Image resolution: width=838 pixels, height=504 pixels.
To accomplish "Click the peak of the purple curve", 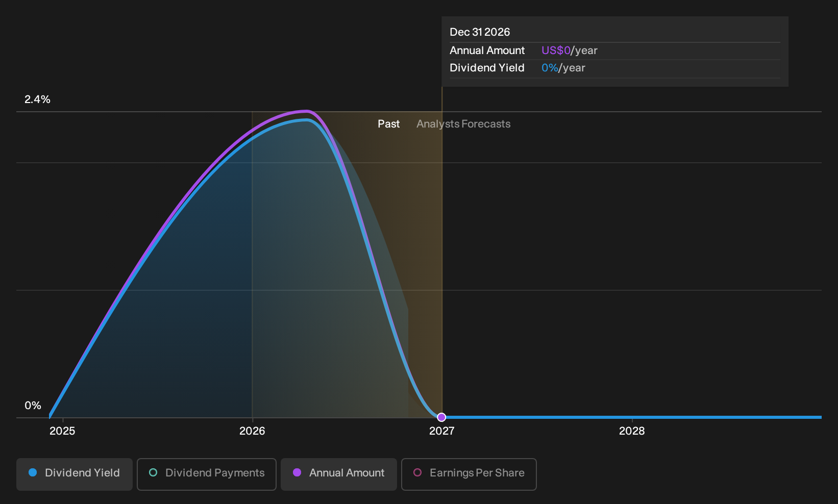I will pos(306,111).
